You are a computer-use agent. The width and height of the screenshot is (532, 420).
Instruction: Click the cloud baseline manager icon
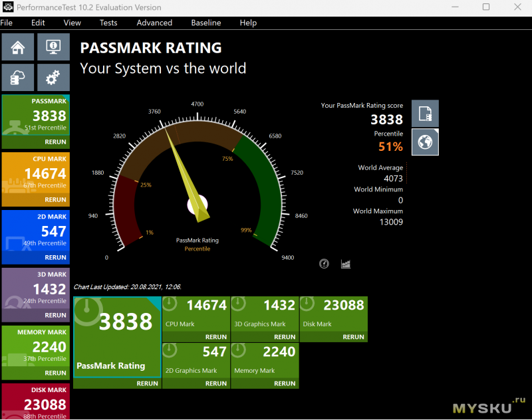click(18, 78)
